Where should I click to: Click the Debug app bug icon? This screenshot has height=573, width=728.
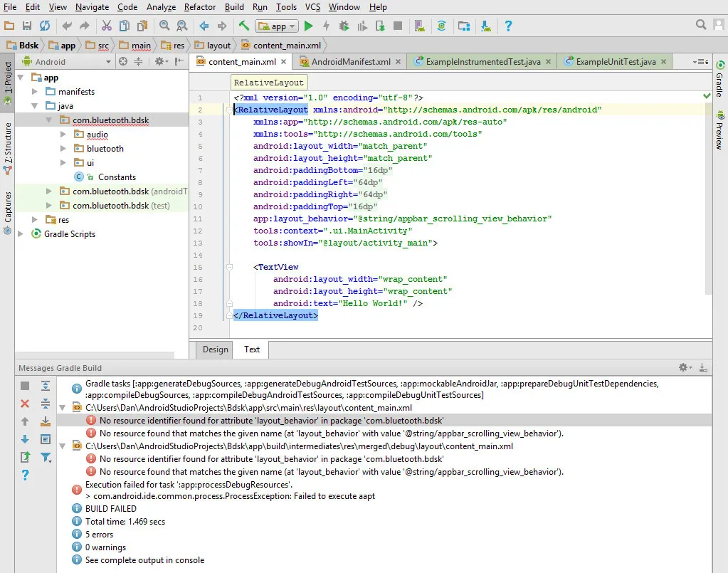(344, 26)
